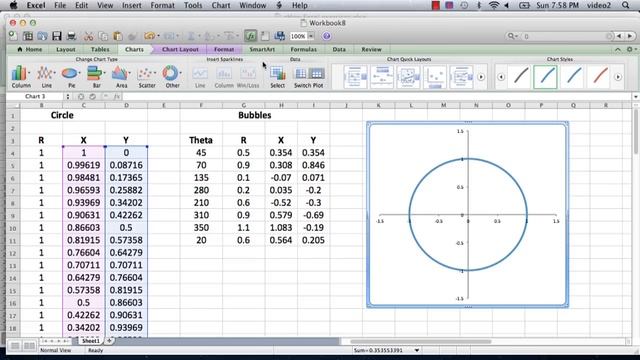The height and width of the screenshot is (360, 640).
Task: Switch plot by columns button
Action: click(316, 73)
